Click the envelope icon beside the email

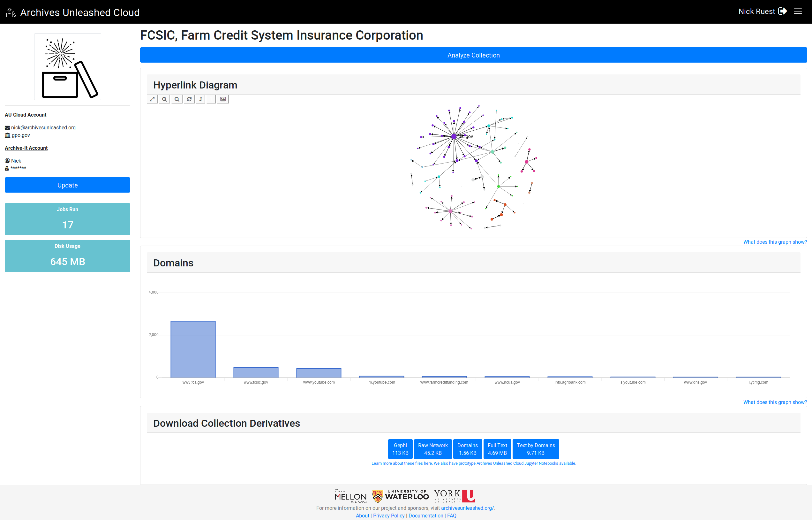tap(7, 128)
